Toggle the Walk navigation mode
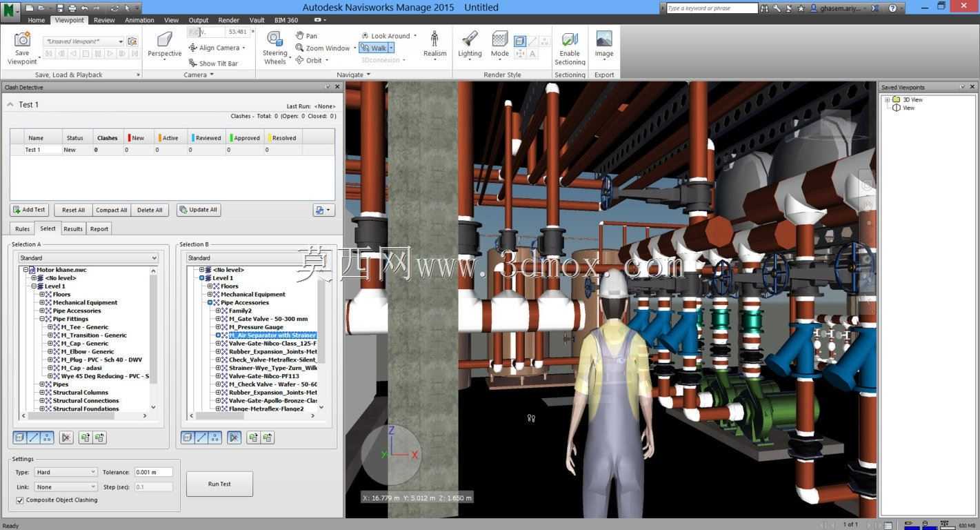Viewport: 980px width, 530px height. pyautogui.click(x=374, y=48)
